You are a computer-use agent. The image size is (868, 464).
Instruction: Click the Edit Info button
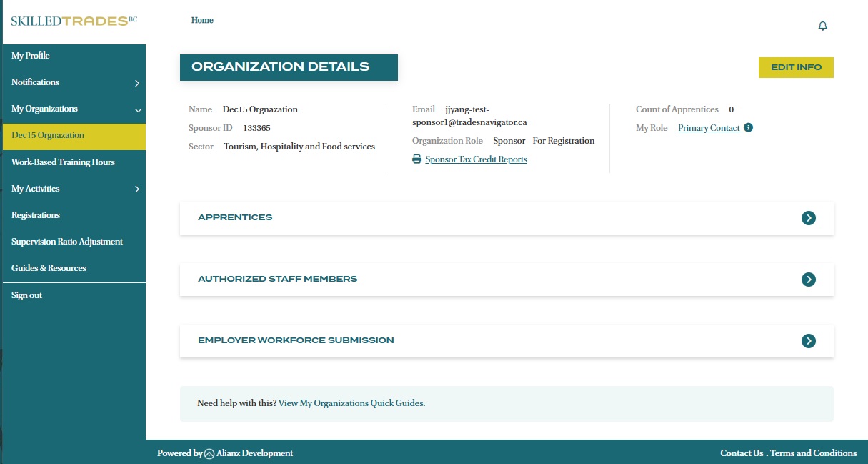pyautogui.click(x=796, y=67)
